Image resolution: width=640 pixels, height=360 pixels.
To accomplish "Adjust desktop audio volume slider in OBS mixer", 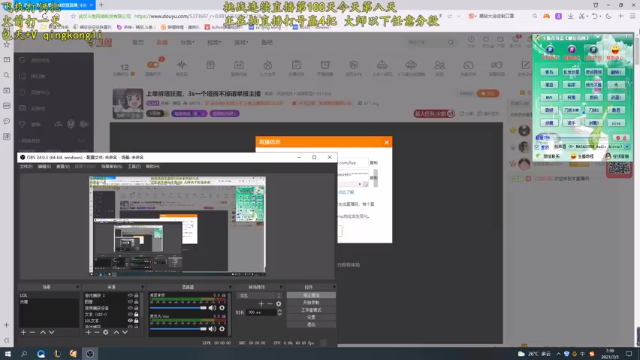I will [178, 308].
